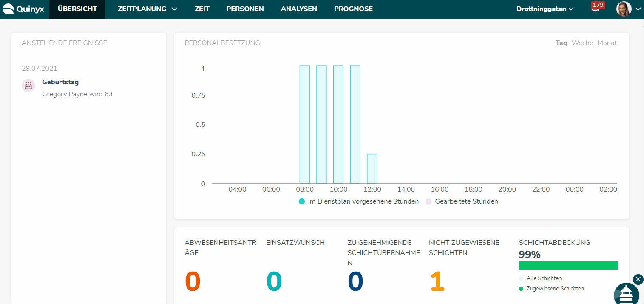
Task: Open Nicht zugewiesene Schichten count 1
Action: (x=437, y=281)
